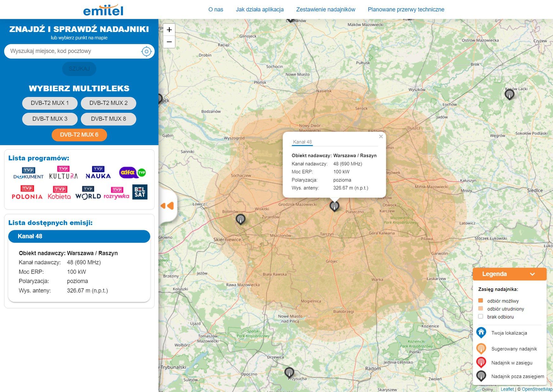
Task: Toggle the DVB-T2 MUX 6 multiplex
Action: click(79, 134)
